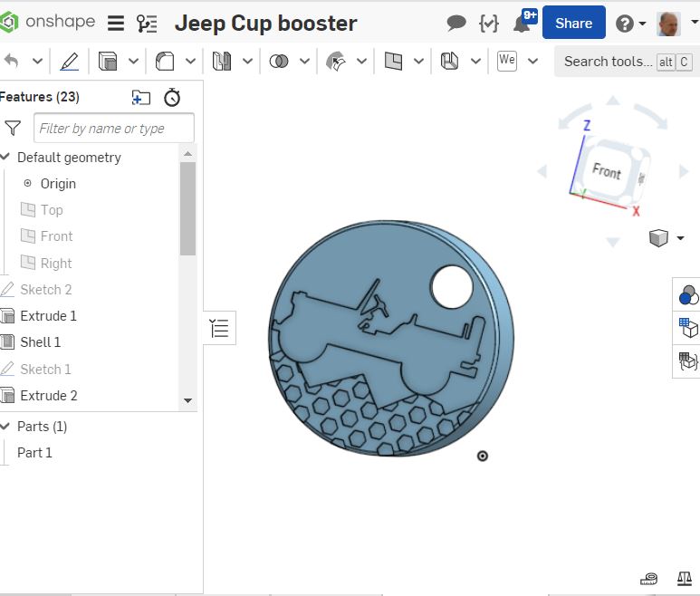Click the Extrude tool icon
Image resolution: width=700 pixels, height=596 pixels.
pos(108,62)
